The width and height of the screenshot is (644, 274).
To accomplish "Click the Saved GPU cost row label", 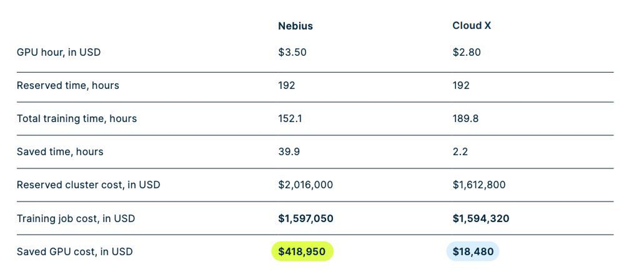I will [74, 252].
